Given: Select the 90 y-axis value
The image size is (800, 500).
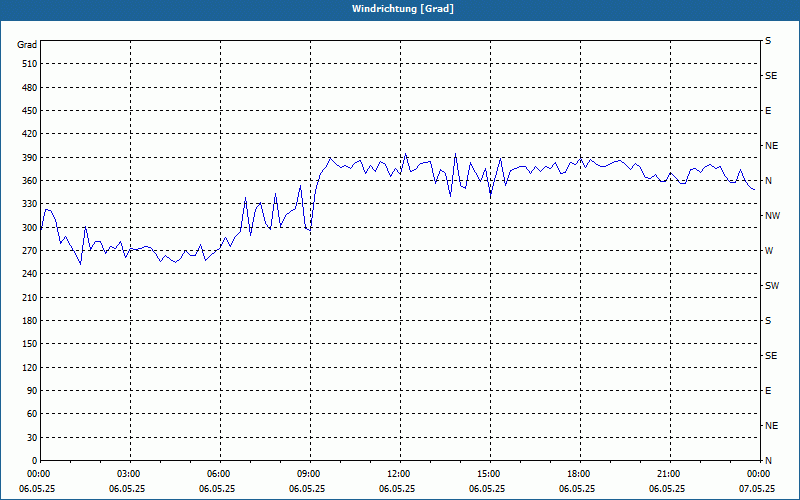Looking at the screenshot, I should pyautogui.click(x=32, y=391).
